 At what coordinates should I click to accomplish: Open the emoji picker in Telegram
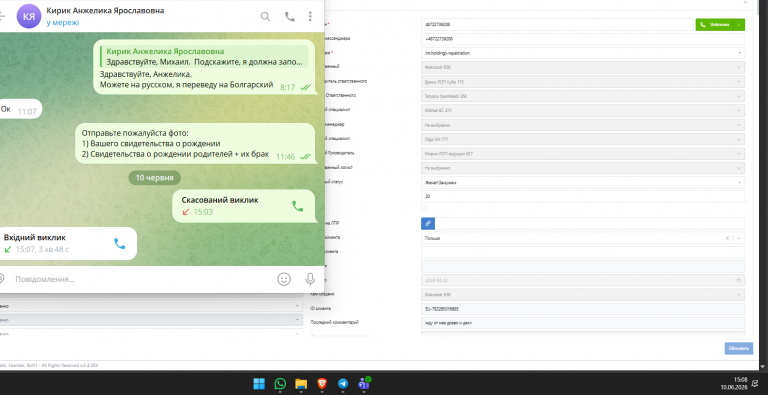284,279
